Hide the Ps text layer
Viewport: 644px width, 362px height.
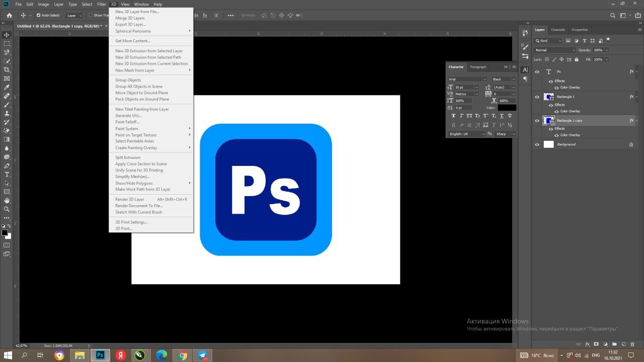[x=537, y=72]
